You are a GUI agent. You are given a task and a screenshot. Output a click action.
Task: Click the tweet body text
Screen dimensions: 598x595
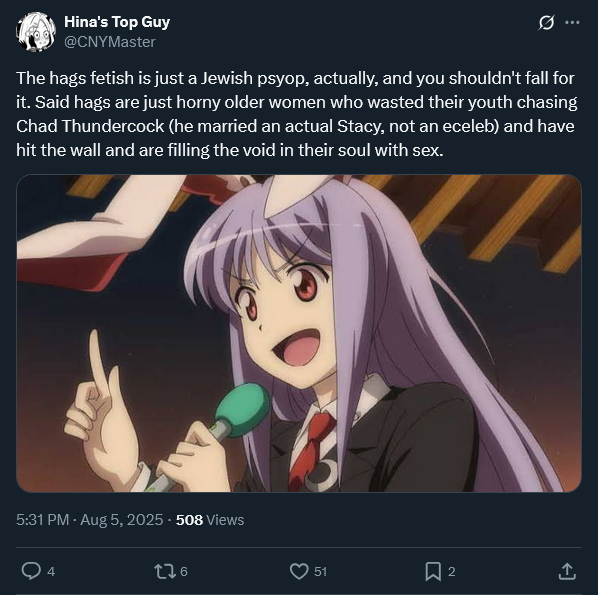click(x=296, y=114)
